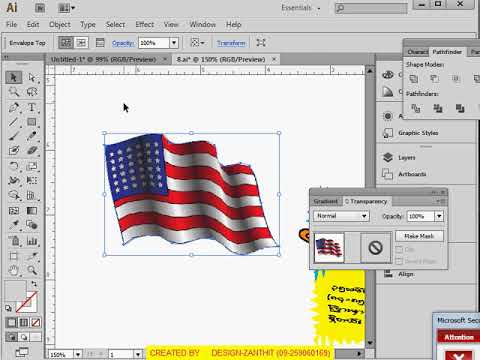Select the Line Segment tool
Image resolution: width=480 pixels, height=360 pixels.
pyautogui.click(x=14, y=122)
